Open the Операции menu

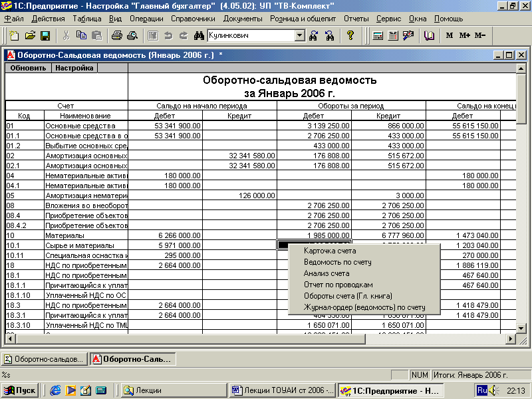[146, 19]
